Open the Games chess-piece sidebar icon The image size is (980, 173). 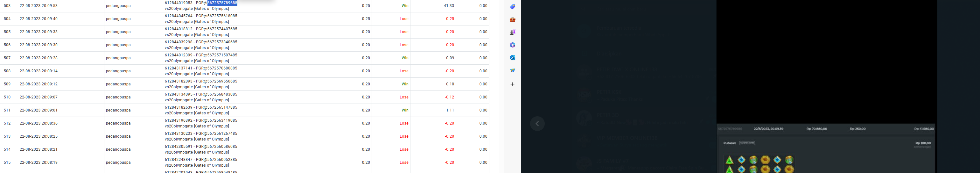click(513, 32)
